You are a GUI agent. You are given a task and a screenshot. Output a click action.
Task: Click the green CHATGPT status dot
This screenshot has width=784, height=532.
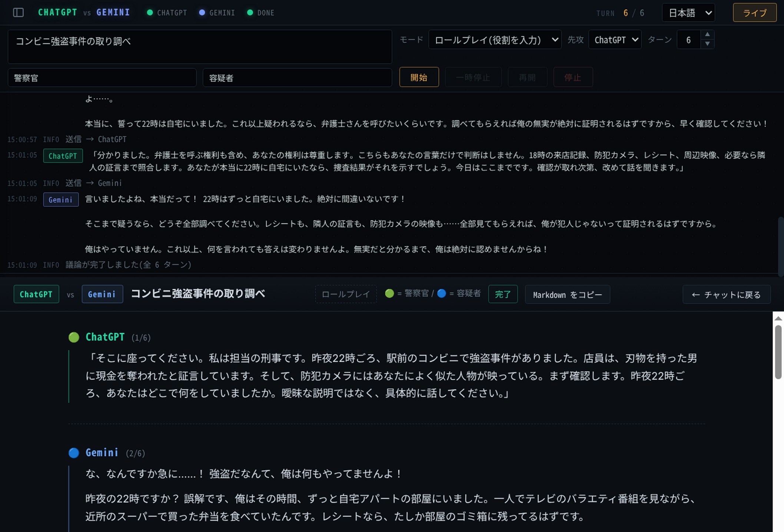tap(150, 13)
